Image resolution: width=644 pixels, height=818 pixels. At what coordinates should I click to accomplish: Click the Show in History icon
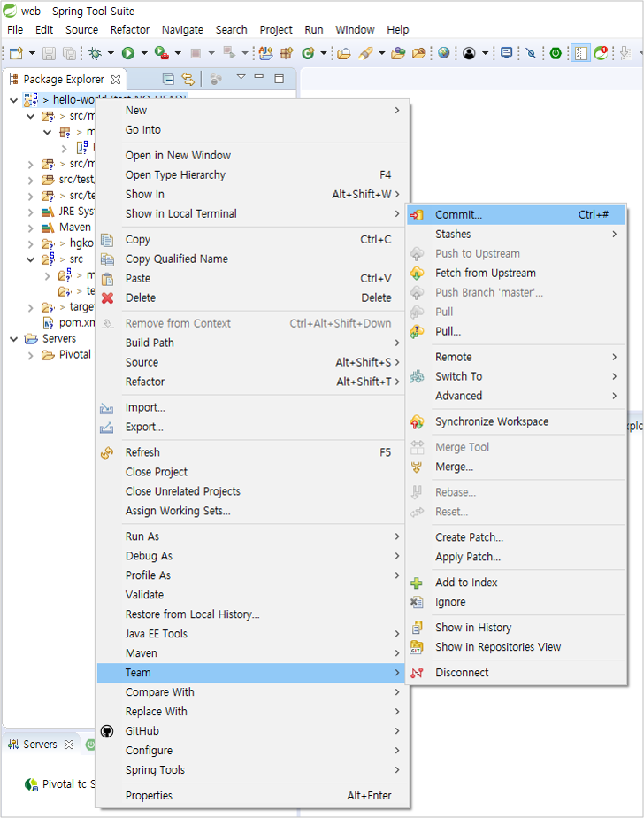pyautogui.click(x=417, y=628)
